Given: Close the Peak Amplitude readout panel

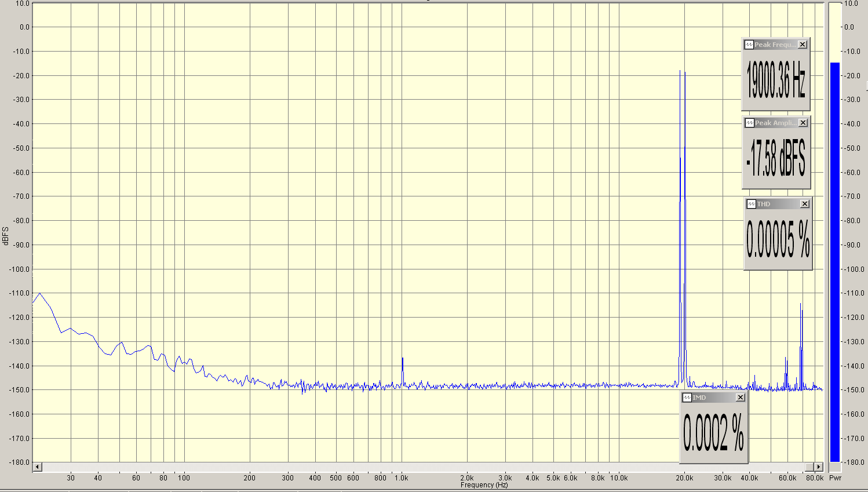Looking at the screenshot, I should 803,123.
